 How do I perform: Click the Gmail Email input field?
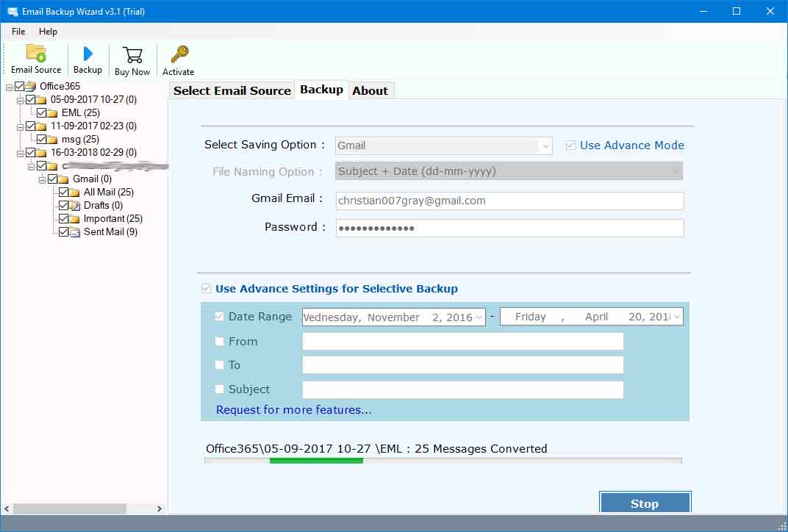click(509, 201)
